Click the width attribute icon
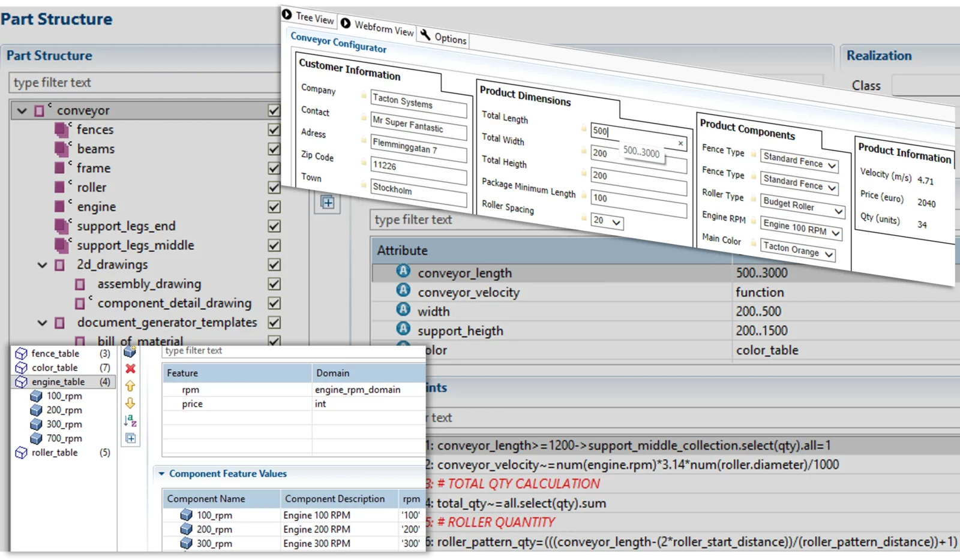The image size is (960, 560). [x=403, y=309]
